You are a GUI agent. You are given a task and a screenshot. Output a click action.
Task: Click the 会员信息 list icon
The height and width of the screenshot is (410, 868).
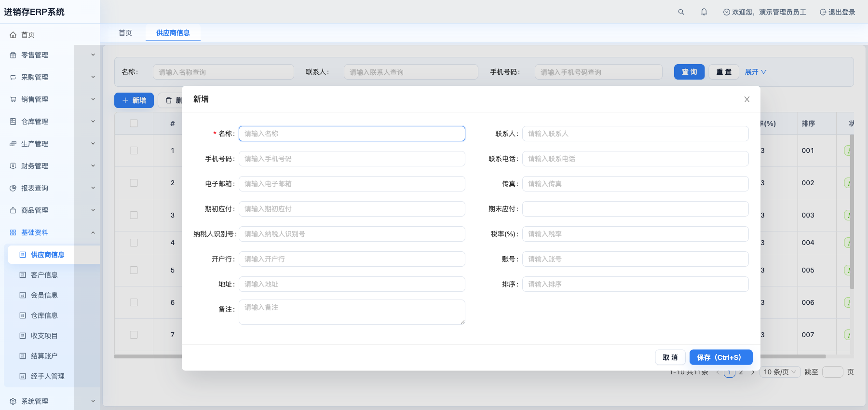[x=23, y=295]
